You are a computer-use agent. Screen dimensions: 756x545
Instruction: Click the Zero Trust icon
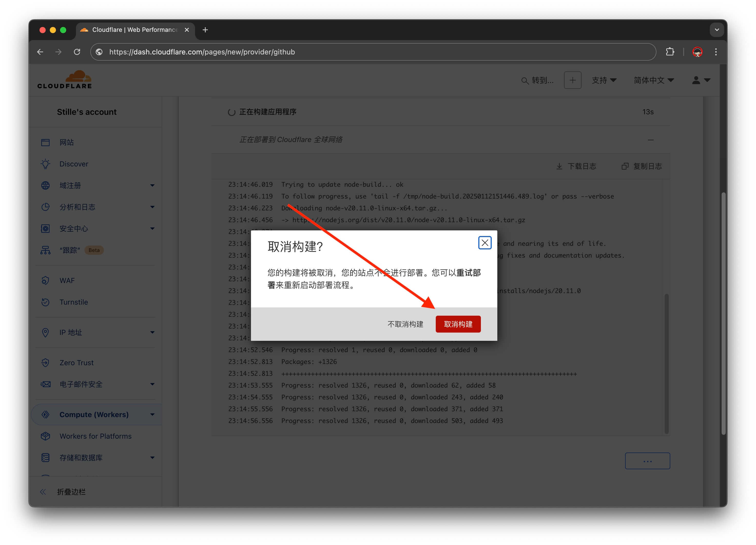[x=45, y=363]
